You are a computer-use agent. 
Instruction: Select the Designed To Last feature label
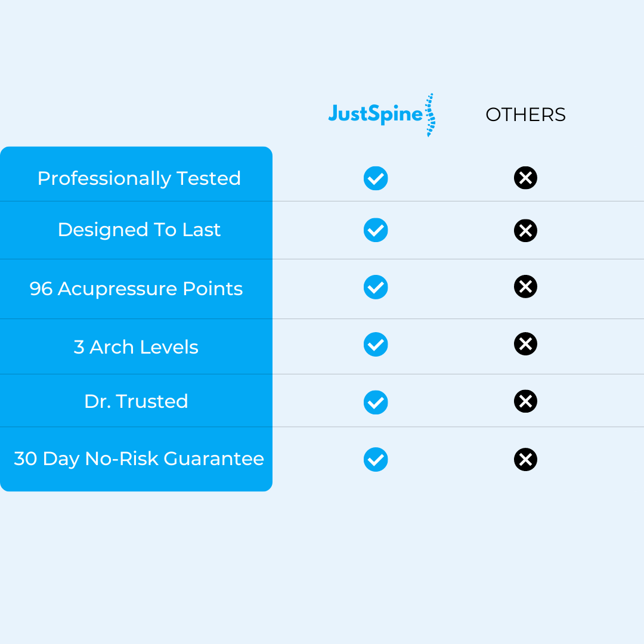pos(139,230)
